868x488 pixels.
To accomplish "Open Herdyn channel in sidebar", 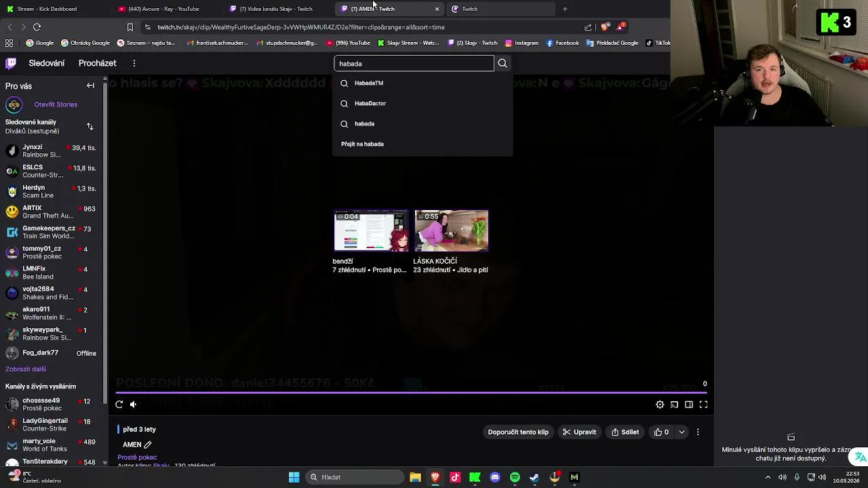I will pyautogui.click(x=51, y=191).
